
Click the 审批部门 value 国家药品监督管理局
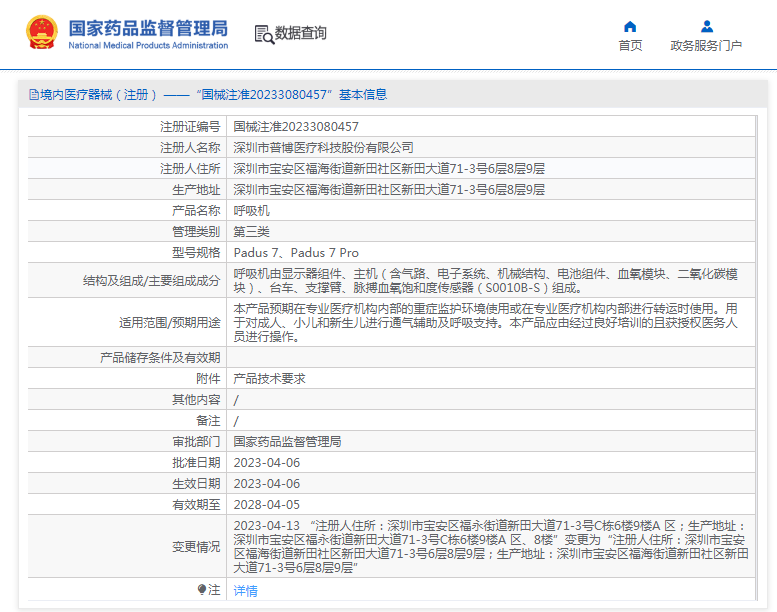(287, 442)
